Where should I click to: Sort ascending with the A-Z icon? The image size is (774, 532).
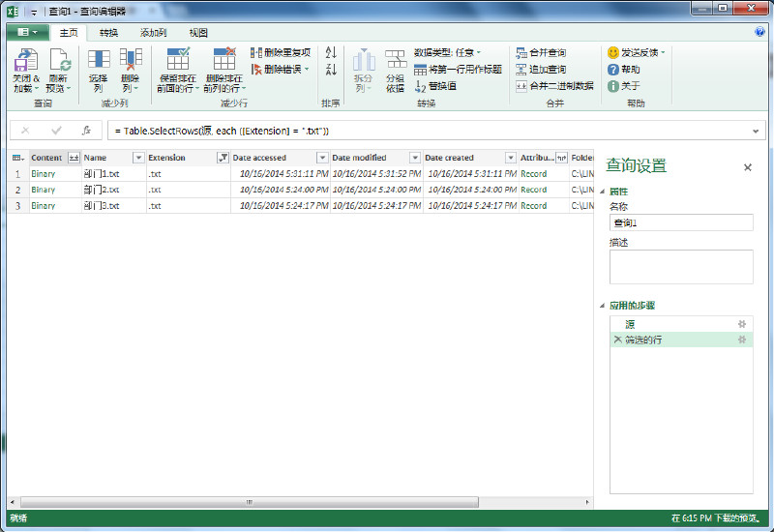point(331,52)
